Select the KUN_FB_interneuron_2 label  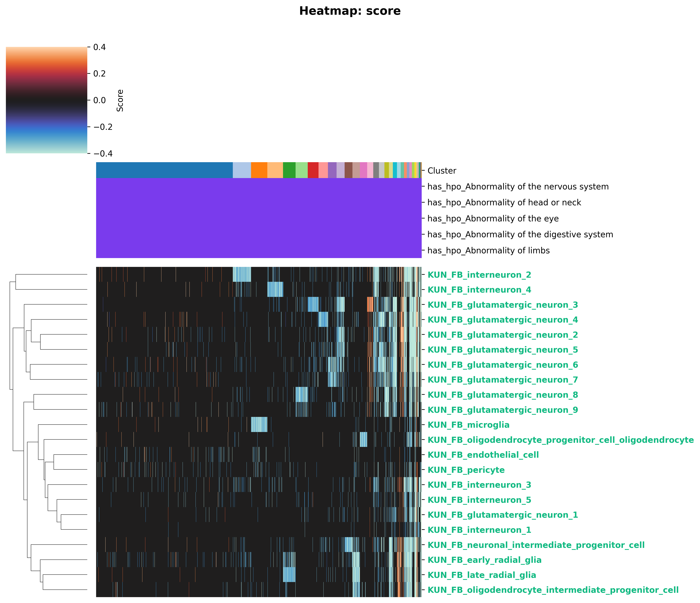pyautogui.click(x=479, y=275)
